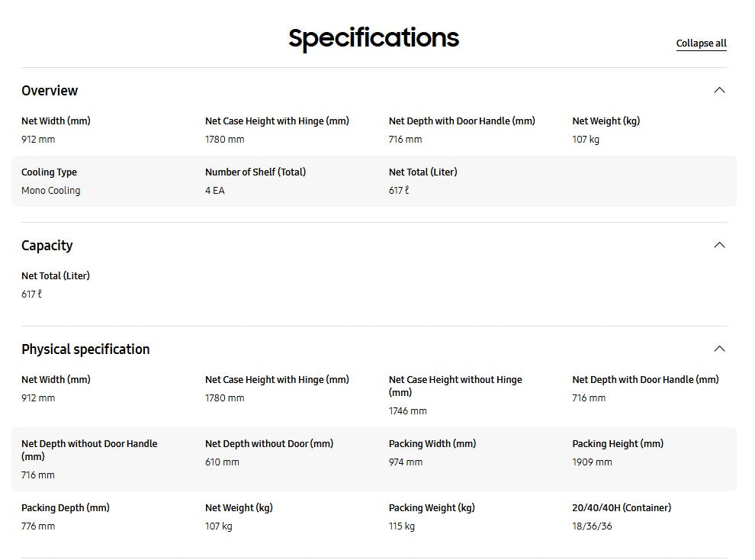Viewport: 755px width, 560px height.
Task: Select the Cooling Type label
Action: click(49, 172)
